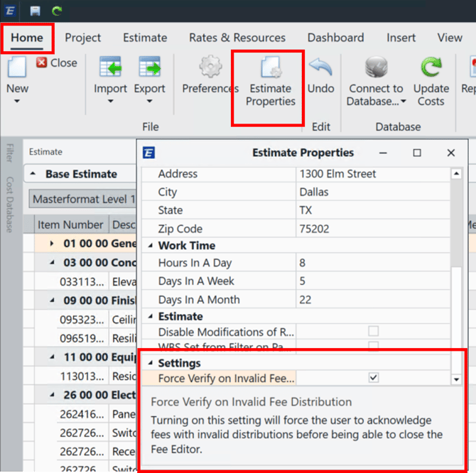Click the Import icon
The image size is (476, 473).
(110, 68)
